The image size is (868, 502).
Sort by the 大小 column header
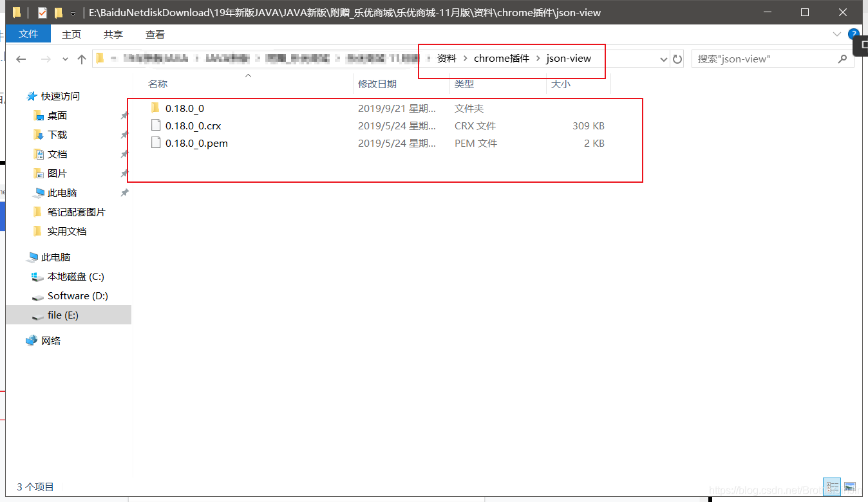tap(561, 84)
